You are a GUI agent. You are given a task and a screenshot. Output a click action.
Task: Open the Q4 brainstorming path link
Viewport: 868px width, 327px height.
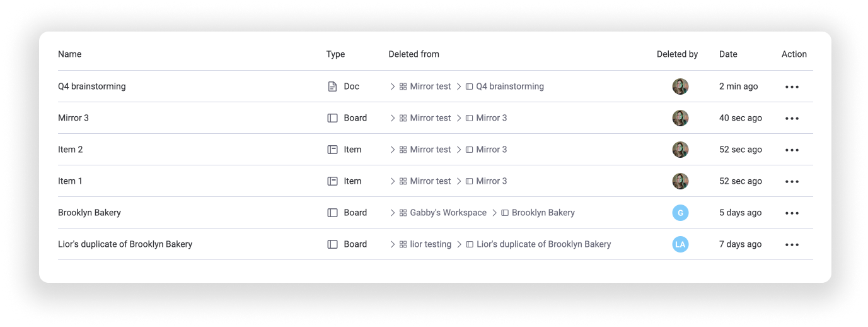pyautogui.click(x=510, y=86)
